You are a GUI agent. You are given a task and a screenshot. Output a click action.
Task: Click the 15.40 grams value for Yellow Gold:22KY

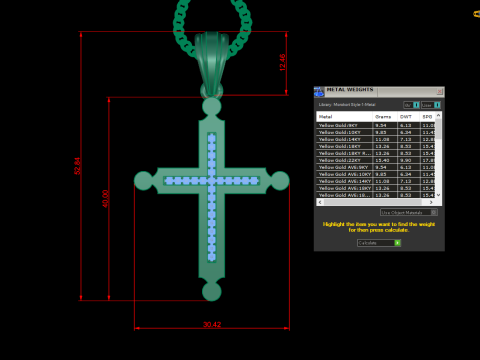(382, 160)
